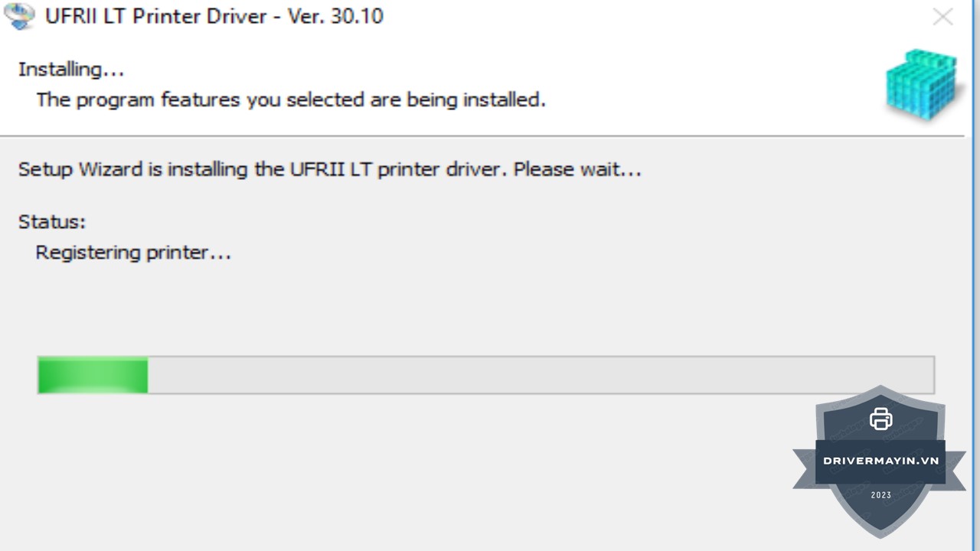Click the "Please wait..." text
Screen dimensions: 980x551
(x=577, y=169)
